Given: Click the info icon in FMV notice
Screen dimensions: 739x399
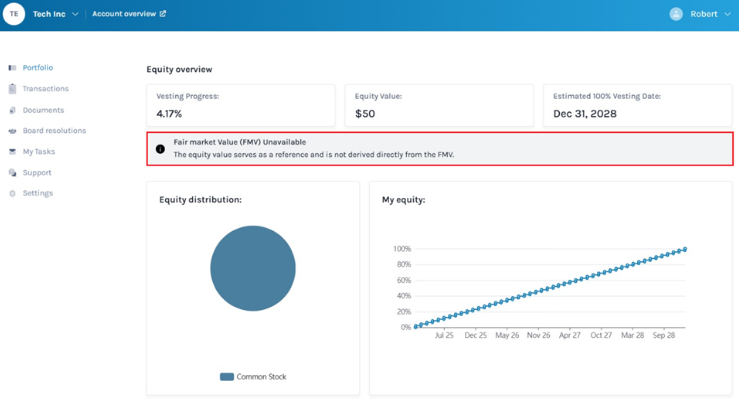Looking at the screenshot, I should pos(160,149).
